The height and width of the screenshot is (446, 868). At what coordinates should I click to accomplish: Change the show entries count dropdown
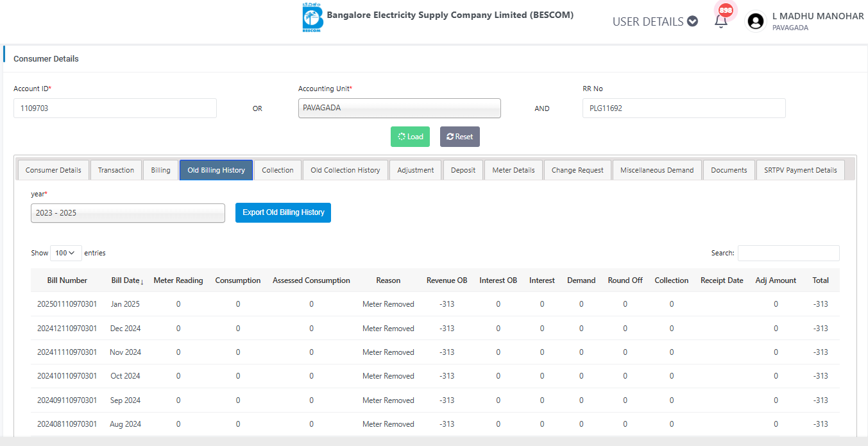66,253
